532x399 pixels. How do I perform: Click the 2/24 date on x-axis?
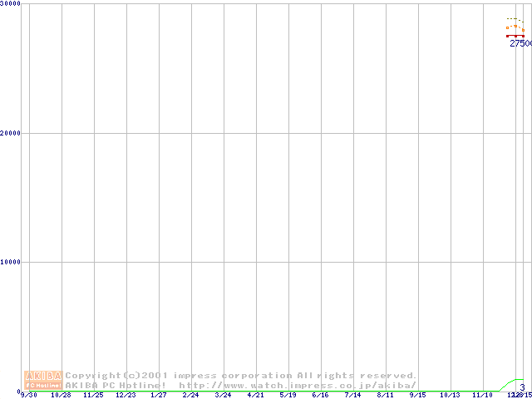(190, 395)
